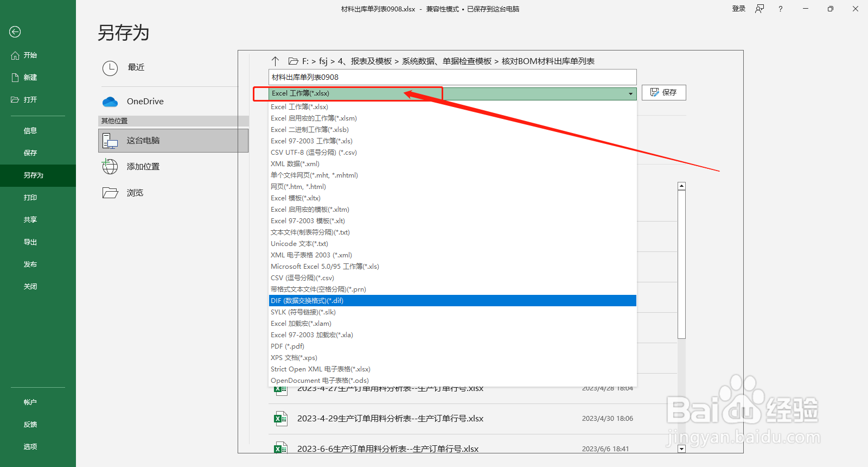This screenshot has height=467, width=868.
Task: Click the file list scrollbar thumb
Action: 682,264
